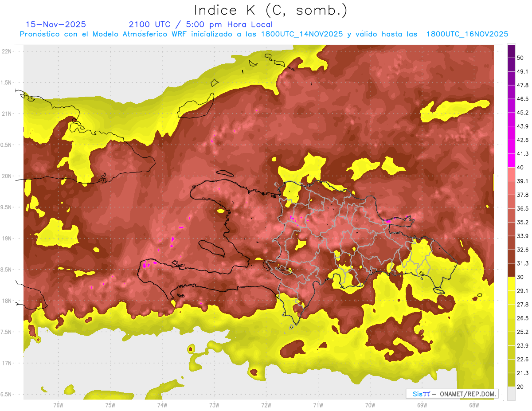Click colorbar value '43.9'
The width and height of the screenshot is (532, 411).
pos(522,126)
